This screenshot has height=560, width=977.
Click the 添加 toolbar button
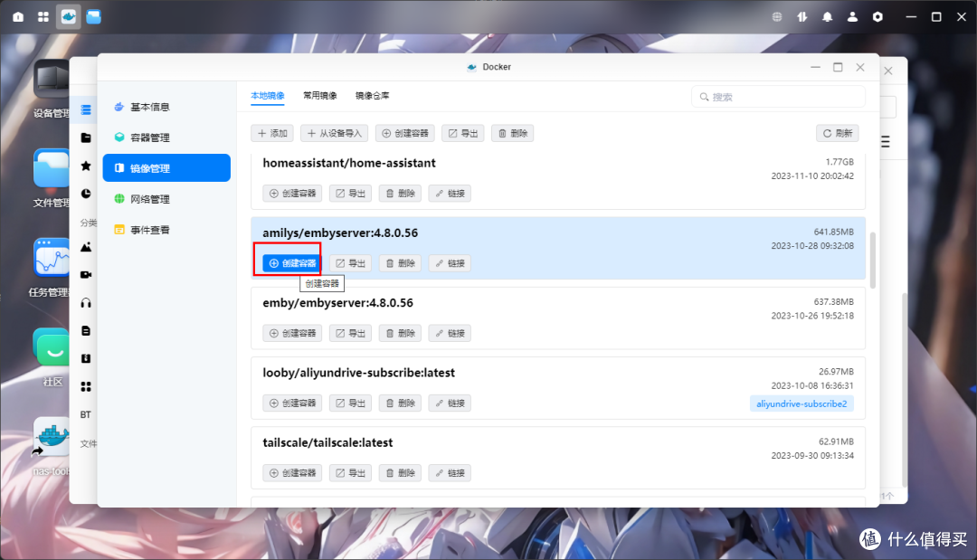[272, 133]
